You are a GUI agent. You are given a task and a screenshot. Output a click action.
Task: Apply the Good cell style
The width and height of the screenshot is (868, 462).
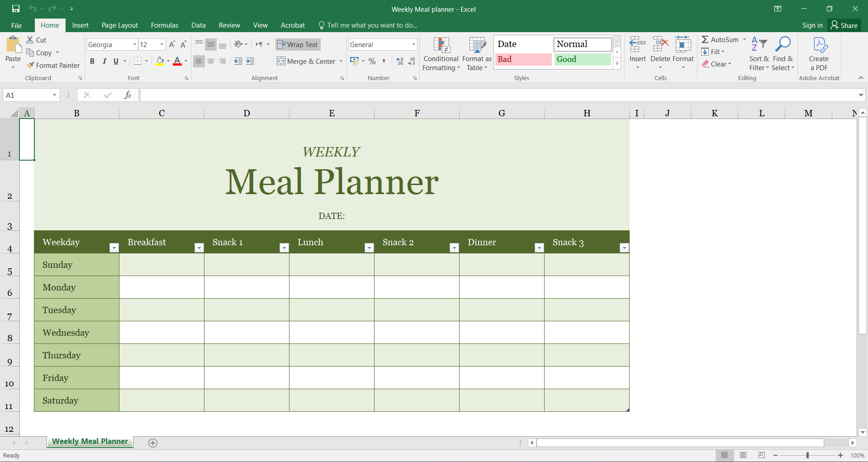(582, 59)
